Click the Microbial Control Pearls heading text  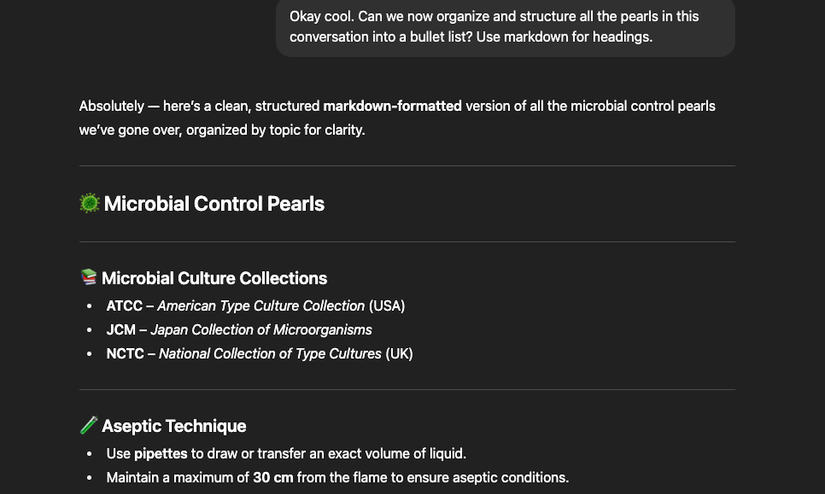pyautogui.click(x=214, y=204)
